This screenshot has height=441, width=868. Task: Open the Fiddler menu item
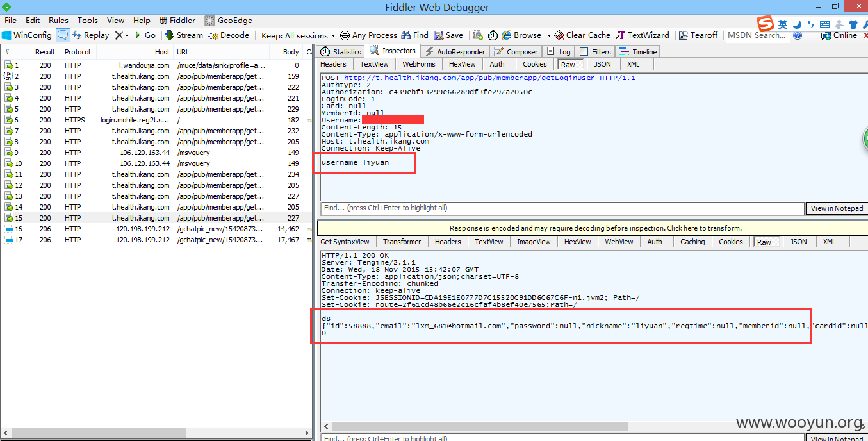(177, 21)
